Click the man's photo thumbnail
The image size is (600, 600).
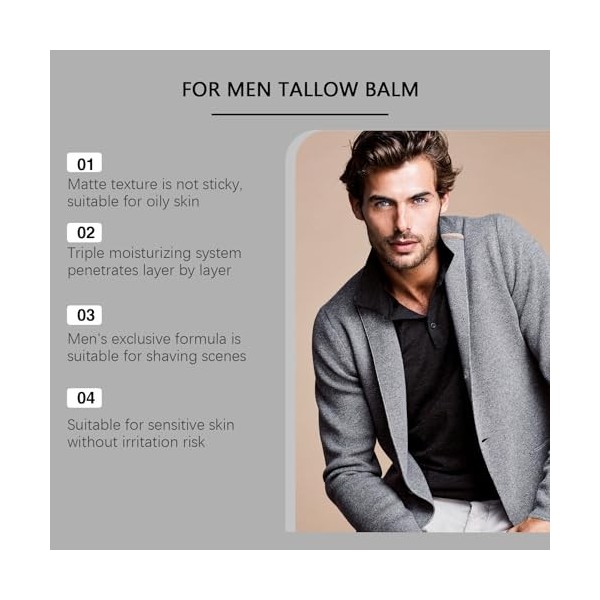tap(417, 331)
